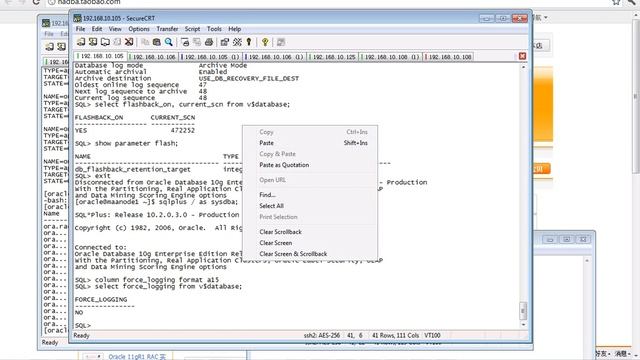The height and width of the screenshot is (360, 640).
Task: Choose Select All from the context menu
Action: tap(310, 206)
